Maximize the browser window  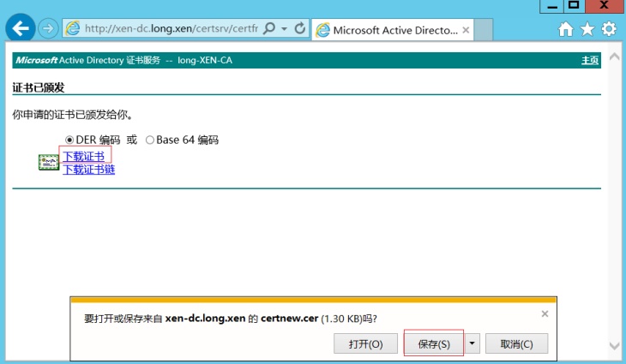pos(574,6)
